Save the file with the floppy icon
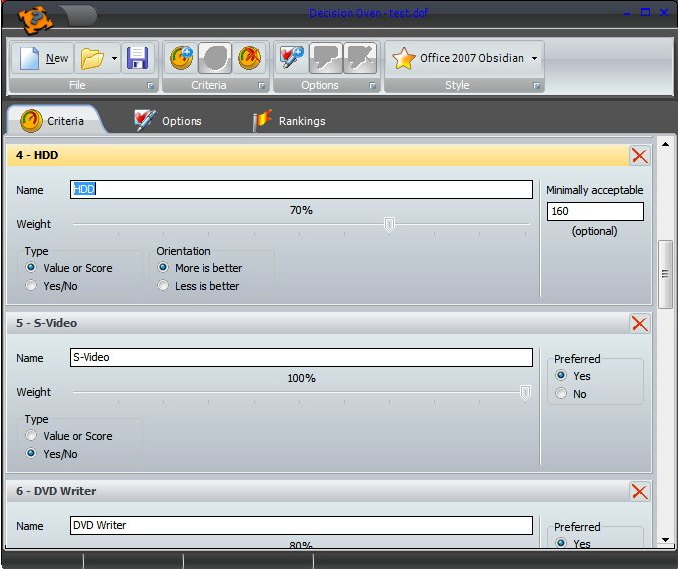This screenshot has width=678, height=569. click(138, 58)
